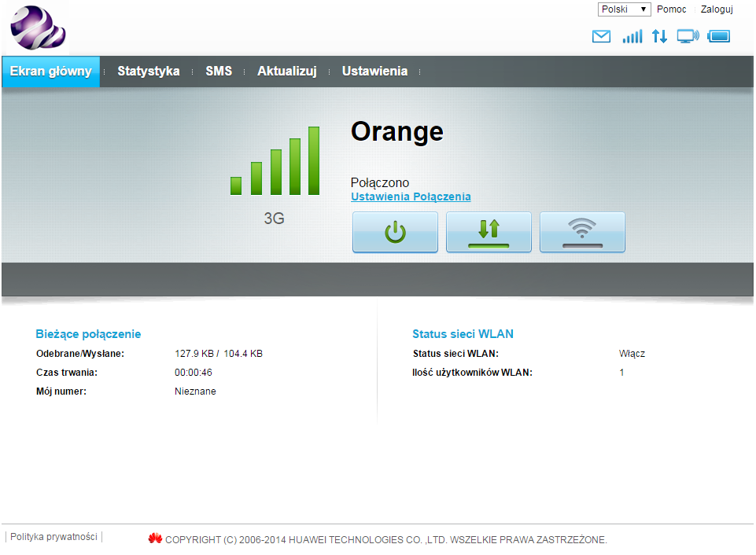The width and height of the screenshot is (756, 555).
Task: Click the unread messages envelope icon
Action: point(601,36)
